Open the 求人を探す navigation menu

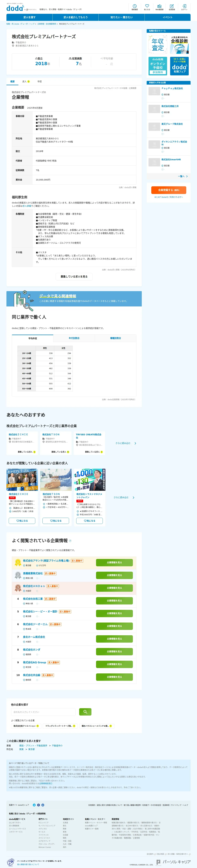pos(29,17)
